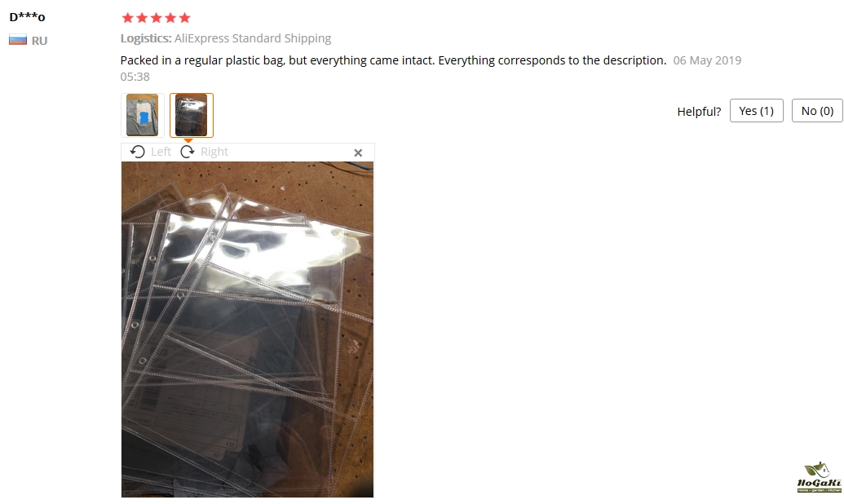Click the review date 06 May 2019
Image resolution: width=844 pixels, height=504 pixels.
pyautogui.click(x=707, y=60)
